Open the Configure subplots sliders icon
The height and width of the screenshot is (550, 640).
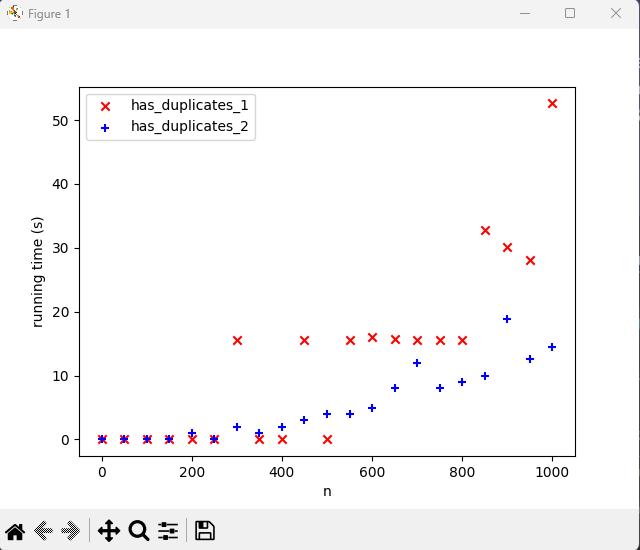tap(168, 531)
